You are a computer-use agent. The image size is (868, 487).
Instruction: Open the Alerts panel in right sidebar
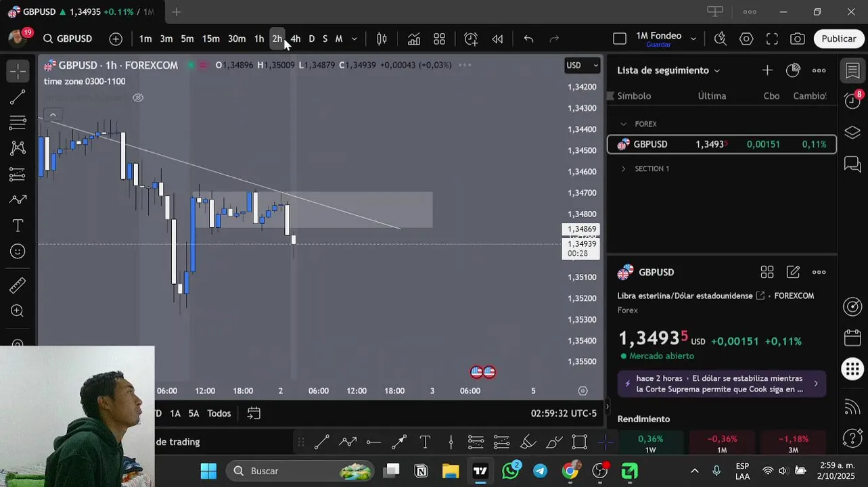click(852, 101)
